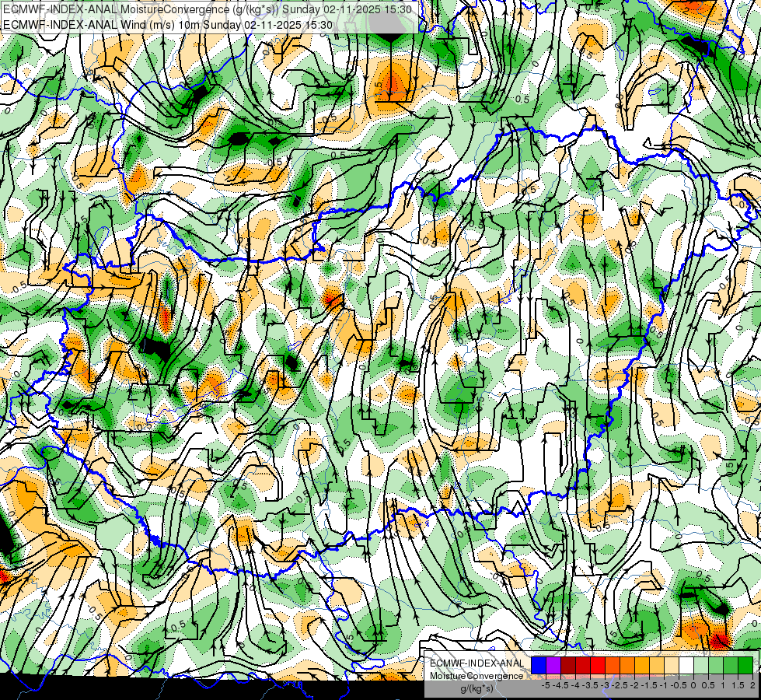Click the maroon swatch between -4.5 and -4
761x700 pixels.
(x=568, y=666)
